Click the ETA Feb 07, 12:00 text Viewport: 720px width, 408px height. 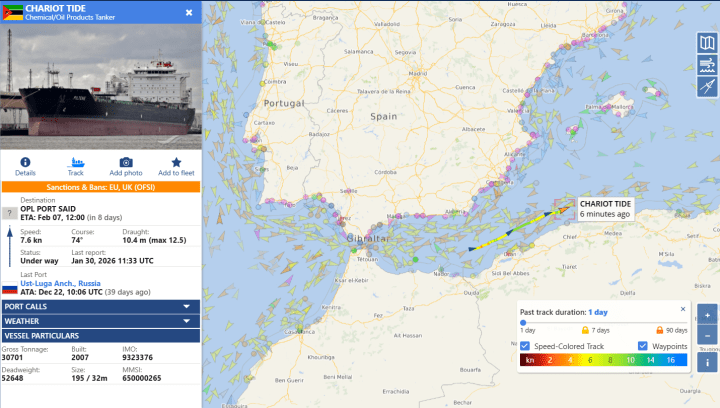pos(52,218)
